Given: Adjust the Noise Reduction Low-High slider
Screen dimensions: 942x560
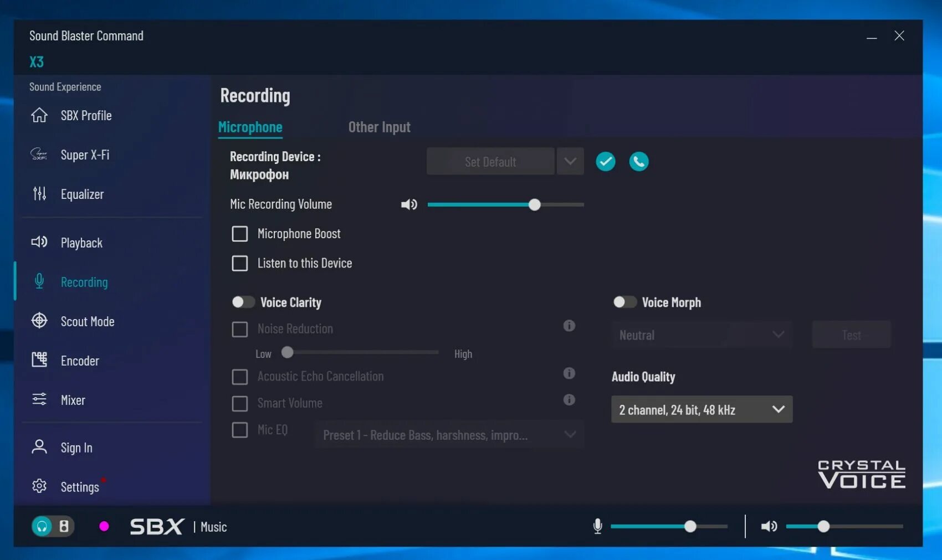Looking at the screenshot, I should 361,352.
